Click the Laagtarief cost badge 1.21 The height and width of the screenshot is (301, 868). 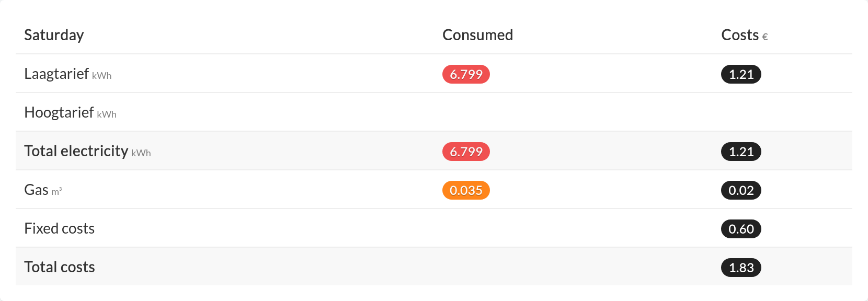tap(741, 74)
